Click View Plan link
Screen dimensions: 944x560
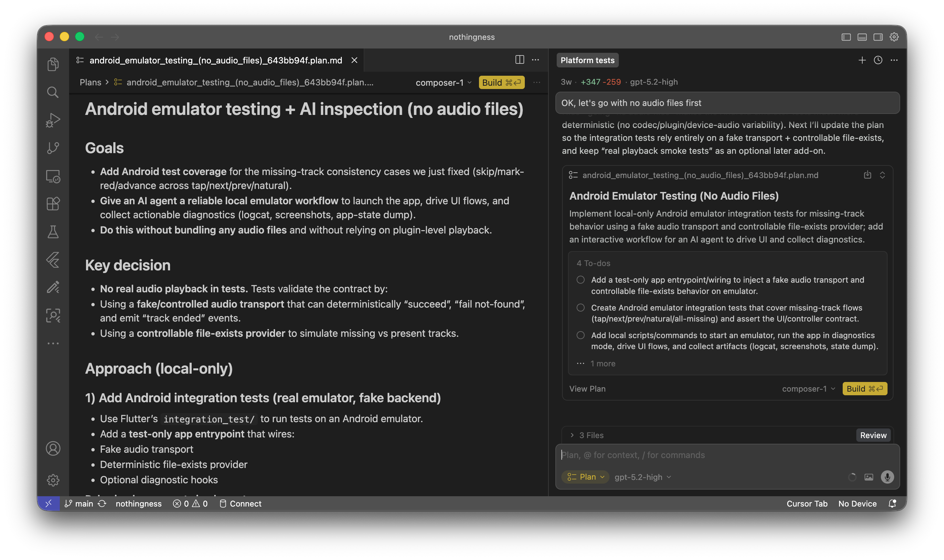coord(588,389)
